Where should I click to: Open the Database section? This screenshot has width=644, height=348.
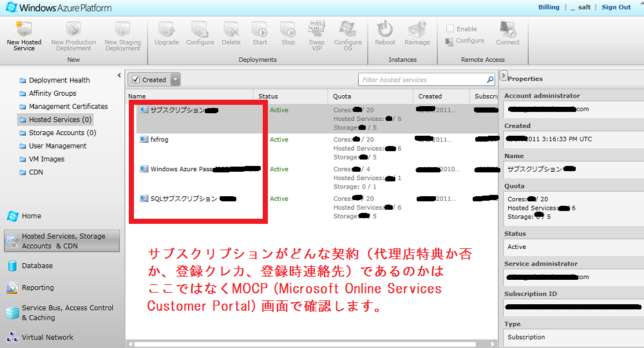[x=37, y=266]
